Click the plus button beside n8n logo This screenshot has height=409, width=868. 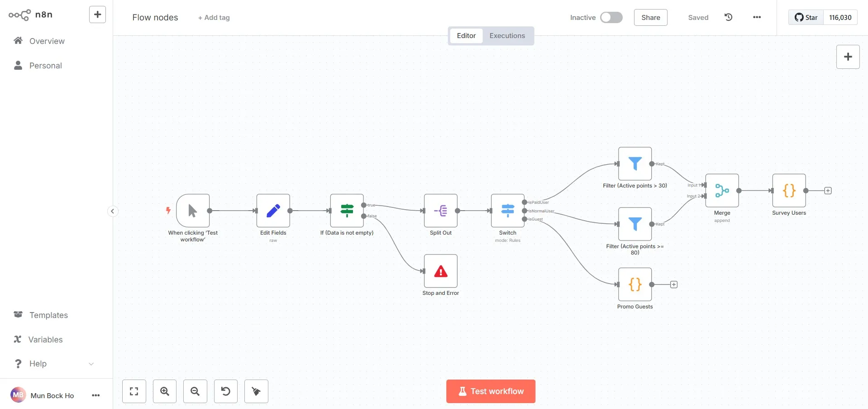pyautogui.click(x=97, y=14)
